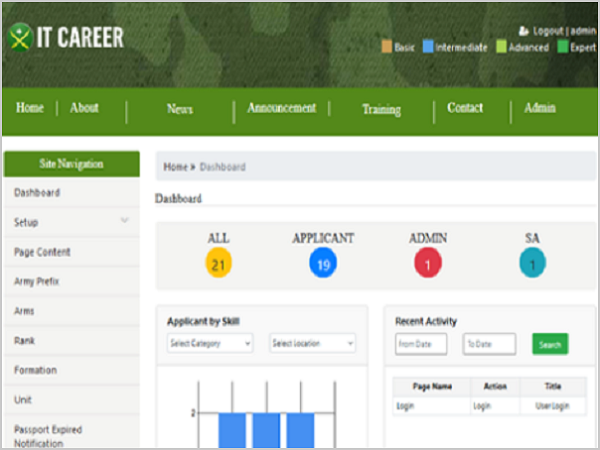Click the user icon beside Logout
Image resolution: width=600 pixels, height=450 pixels.
(x=523, y=31)
